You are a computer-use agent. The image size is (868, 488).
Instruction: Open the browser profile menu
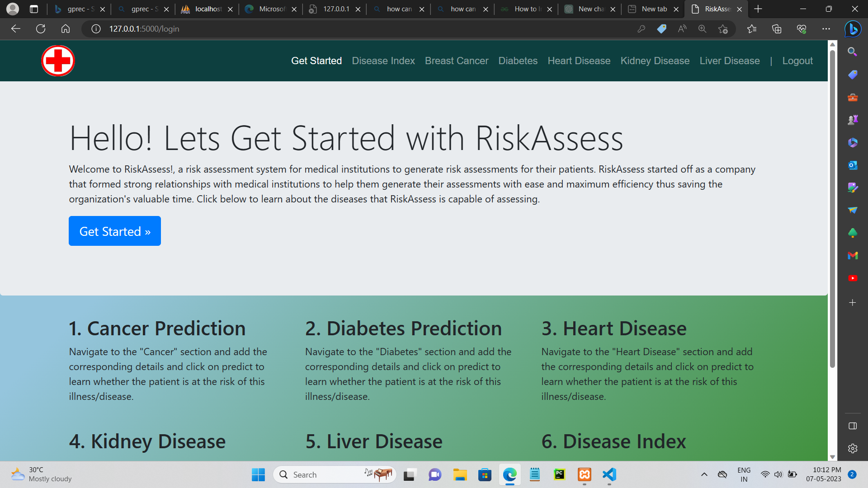pos(12,9)
